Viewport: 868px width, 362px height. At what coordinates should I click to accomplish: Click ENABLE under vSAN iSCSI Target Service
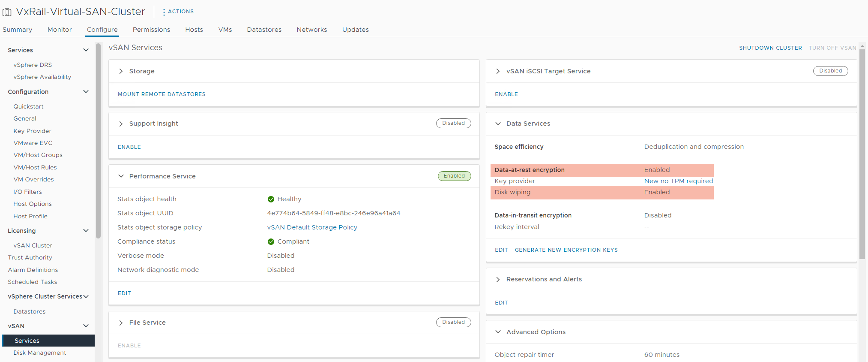506,94
